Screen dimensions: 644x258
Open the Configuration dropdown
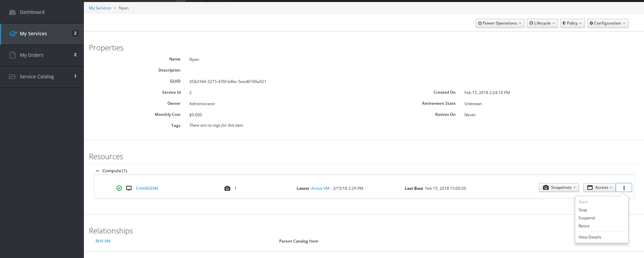[607, 23]
